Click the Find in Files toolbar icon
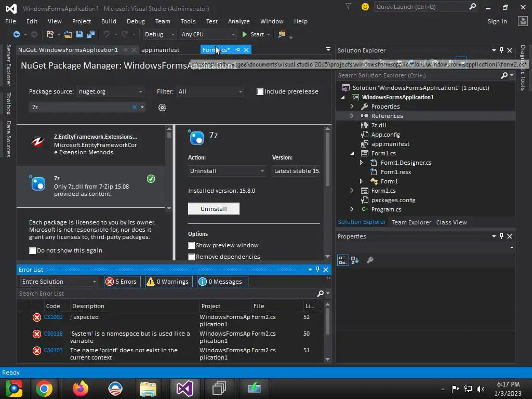Viewport: 532px width, 399px height. click(x=282, y=34)
